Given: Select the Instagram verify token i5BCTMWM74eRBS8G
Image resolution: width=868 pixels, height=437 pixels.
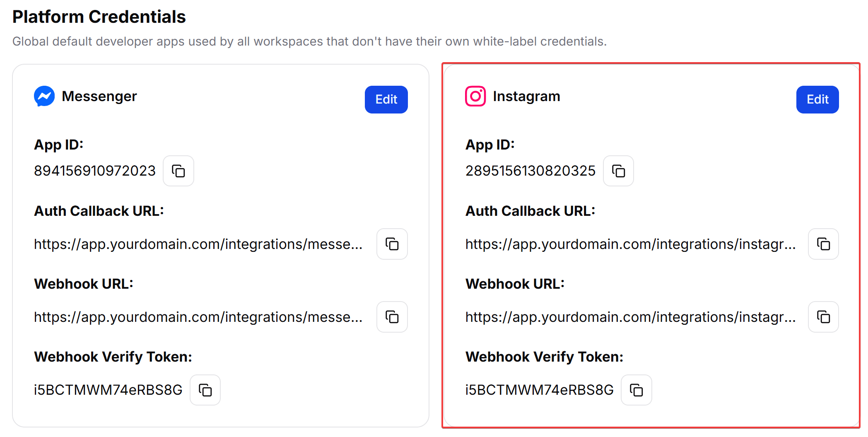Looking at the screenshot, I should pyautogui.click(x=540, y=390).
